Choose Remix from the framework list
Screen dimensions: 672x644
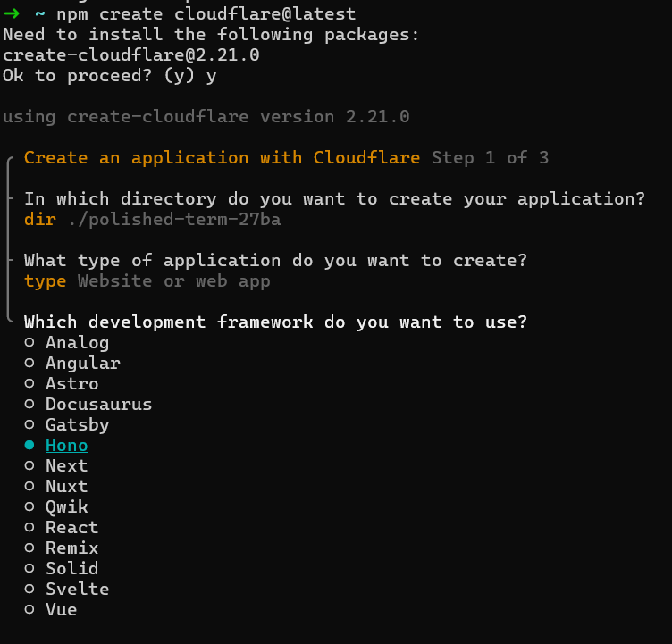click(71, 548)
